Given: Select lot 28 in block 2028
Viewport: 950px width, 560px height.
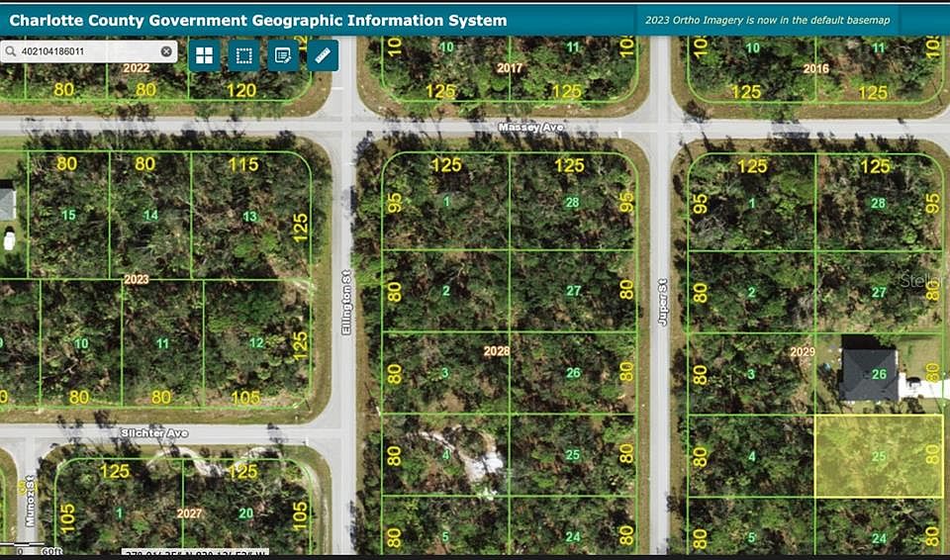Looking at the screenshot, I should tap(572, 202).
